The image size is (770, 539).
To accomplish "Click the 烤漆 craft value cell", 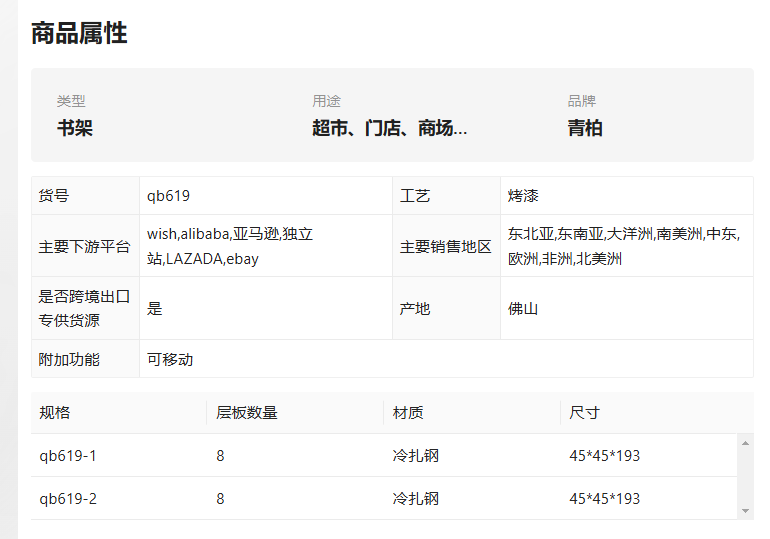I will tap(627, 195).
